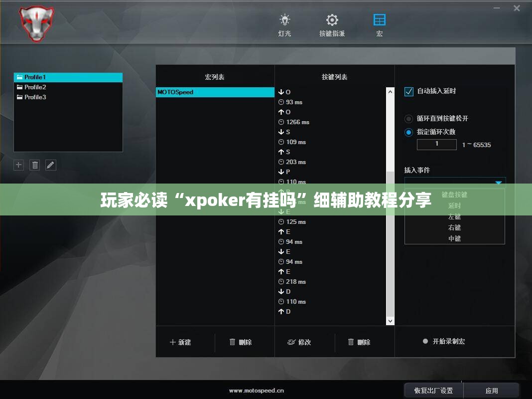Select the 'P' key-down entry

click(284, 172)
